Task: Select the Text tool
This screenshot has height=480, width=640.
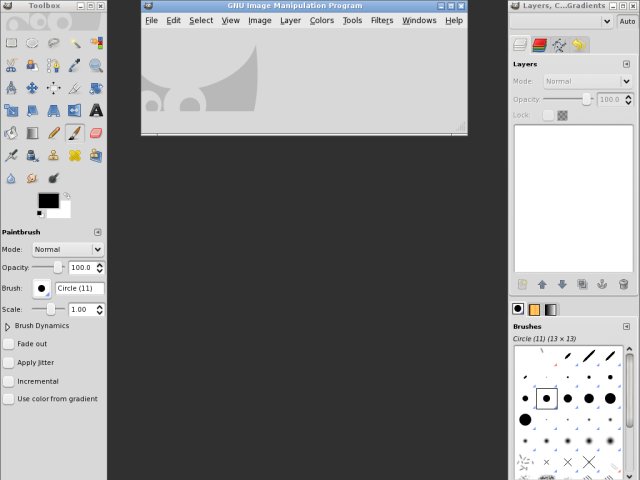Action: pyautogui.click(x=97, y=110)
